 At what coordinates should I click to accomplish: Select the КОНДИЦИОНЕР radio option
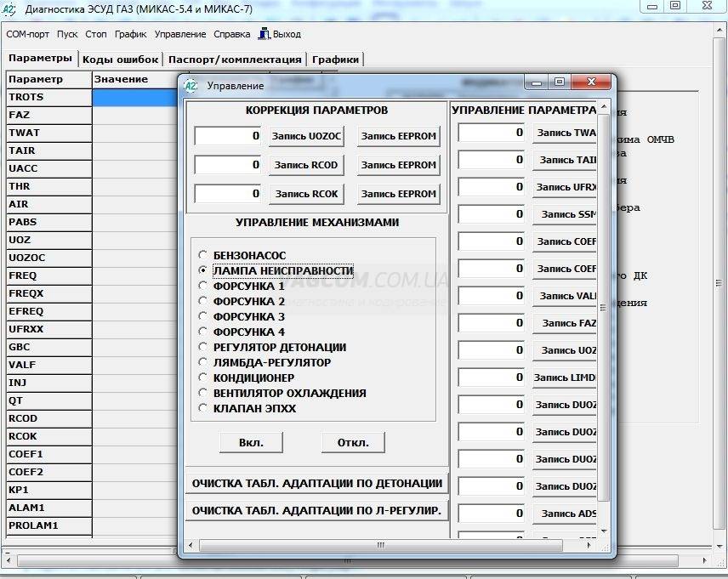click(202, 377)
